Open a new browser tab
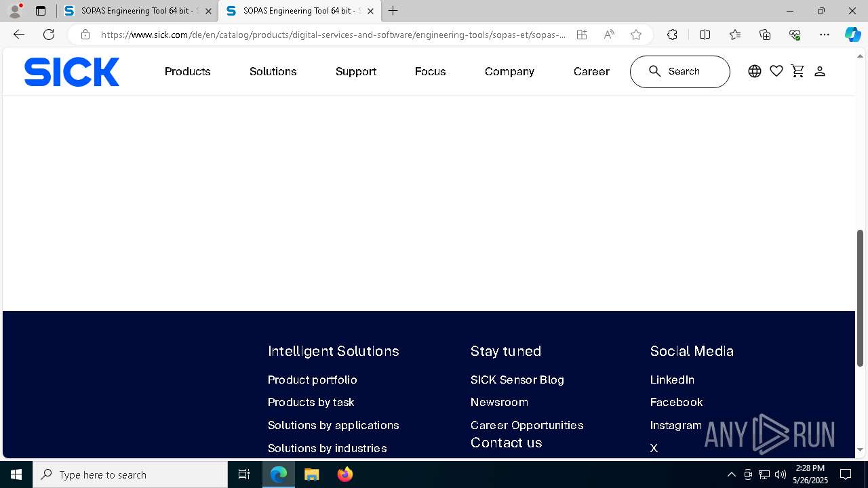868x488 pixels. [x=393, y=11]
